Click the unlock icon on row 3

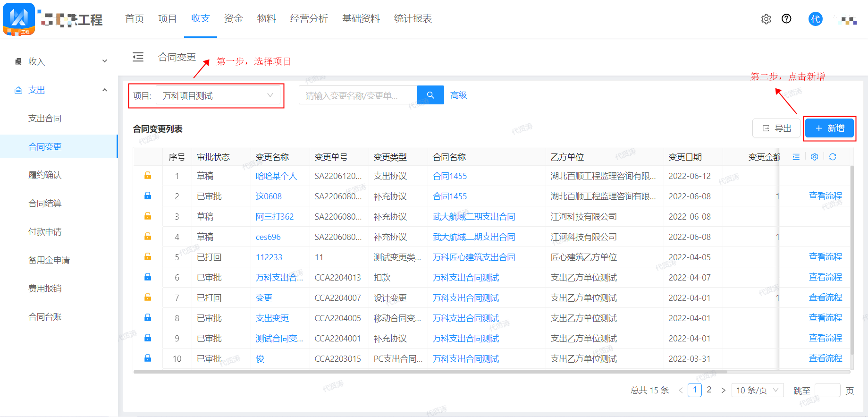(148, 216)
